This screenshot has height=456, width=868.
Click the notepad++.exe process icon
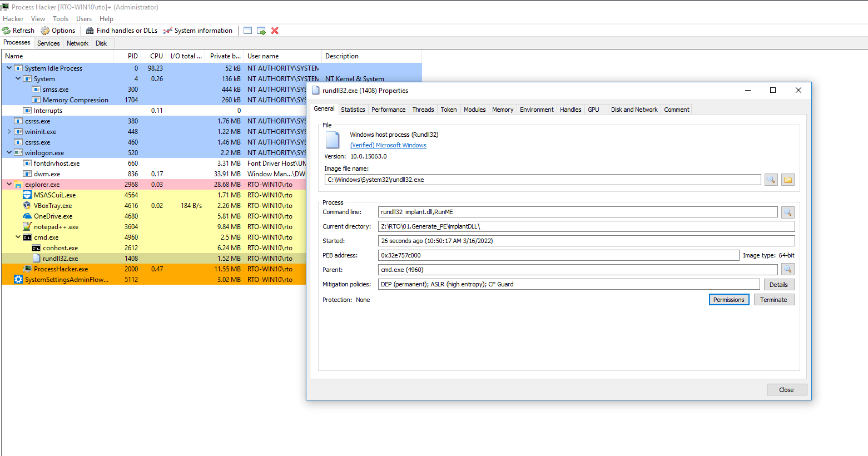27,227
